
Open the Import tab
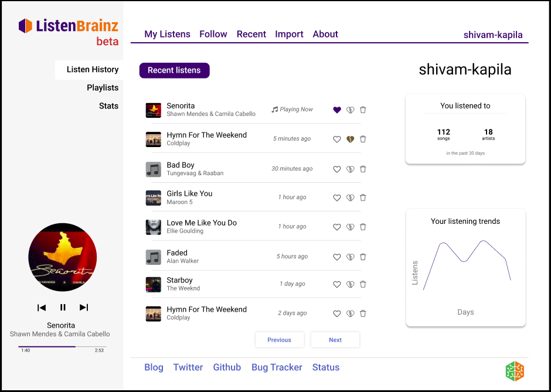click(289, 34)
